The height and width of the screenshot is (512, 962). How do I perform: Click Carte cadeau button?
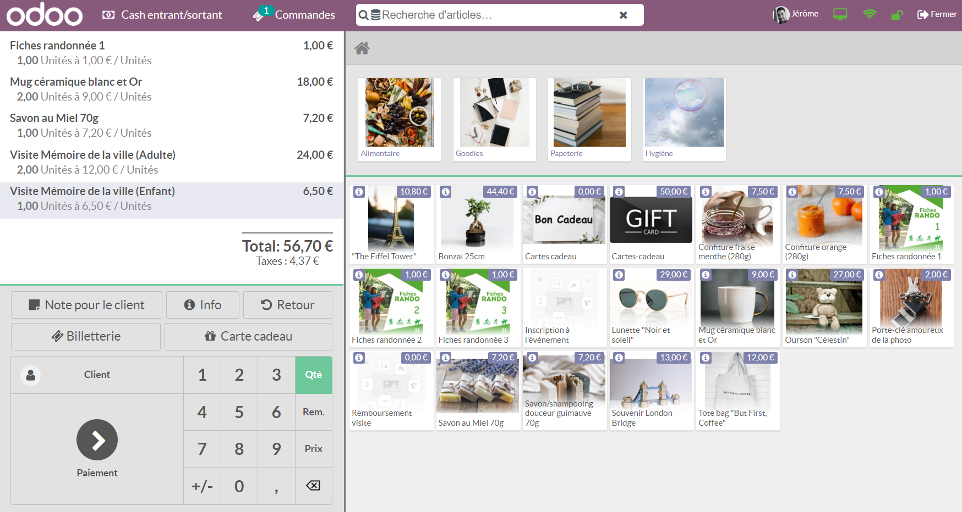click(248, 337)
